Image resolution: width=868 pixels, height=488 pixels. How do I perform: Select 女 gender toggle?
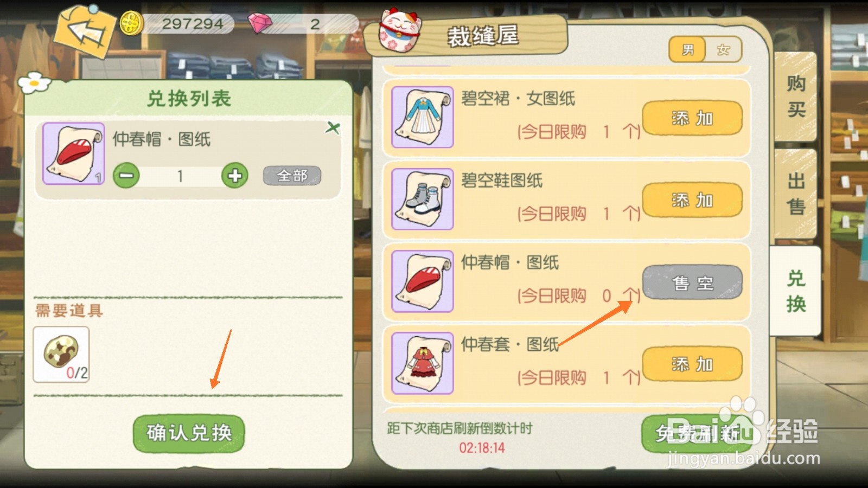(x=723, y=50)
